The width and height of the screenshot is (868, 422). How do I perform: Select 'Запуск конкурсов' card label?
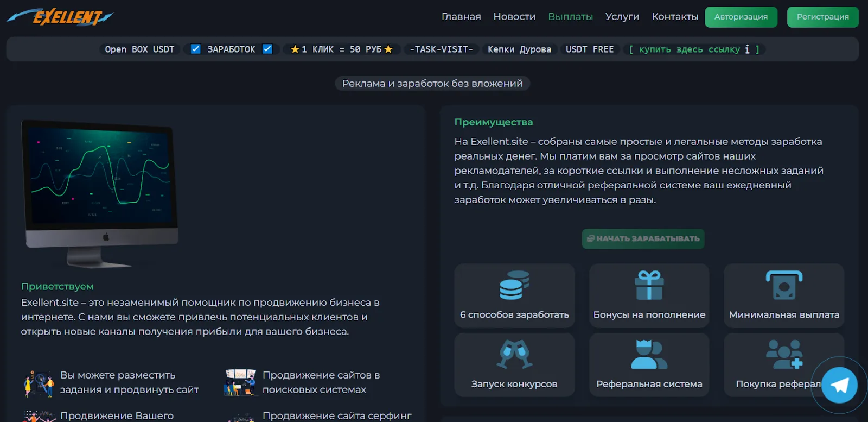pos(514,383)
